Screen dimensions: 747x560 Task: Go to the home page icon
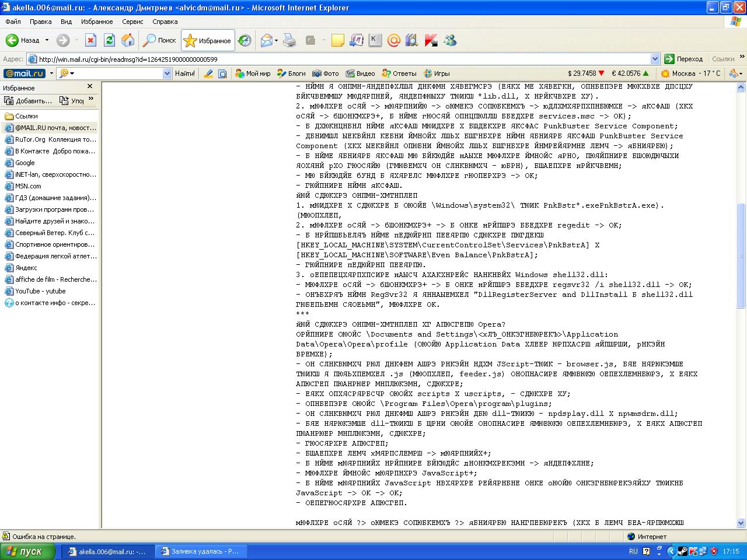click(128, 40)
